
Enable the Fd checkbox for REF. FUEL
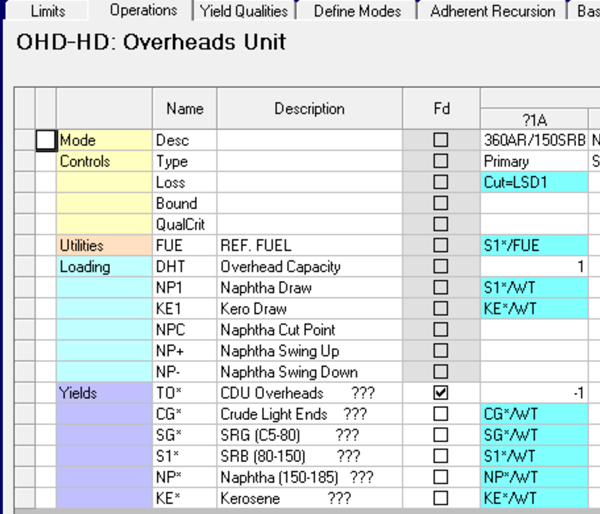[441, 246]
